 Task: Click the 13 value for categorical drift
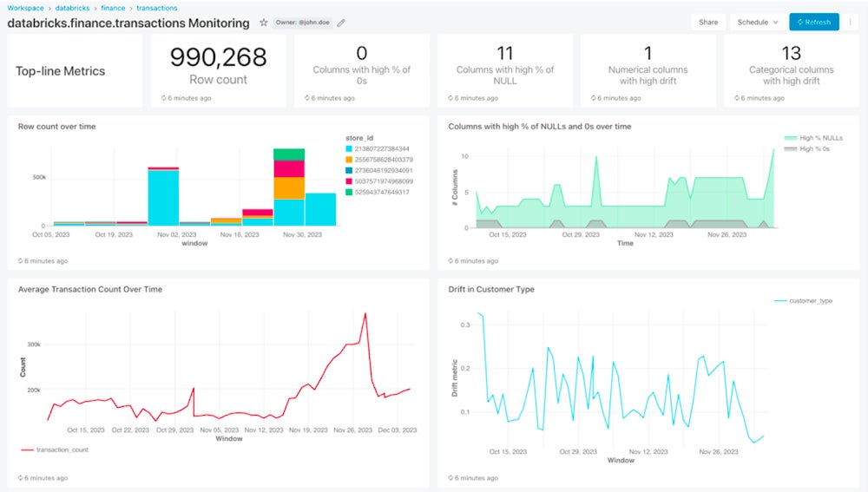(791, 53)
